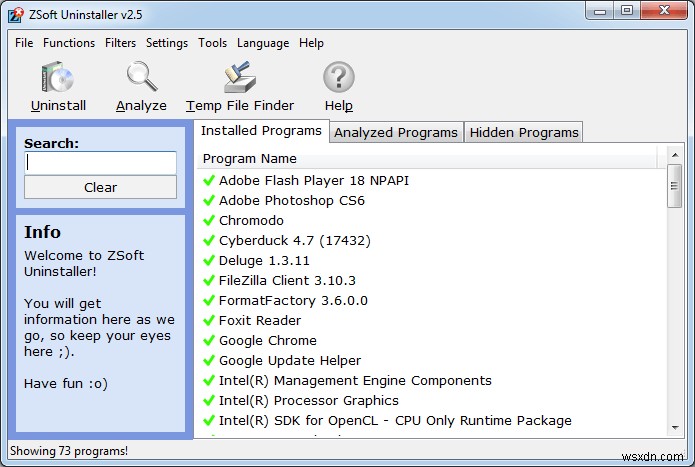This screenshot has height=467, width=695.
Task: Click the Clear search button
Action: coord(100,187)
